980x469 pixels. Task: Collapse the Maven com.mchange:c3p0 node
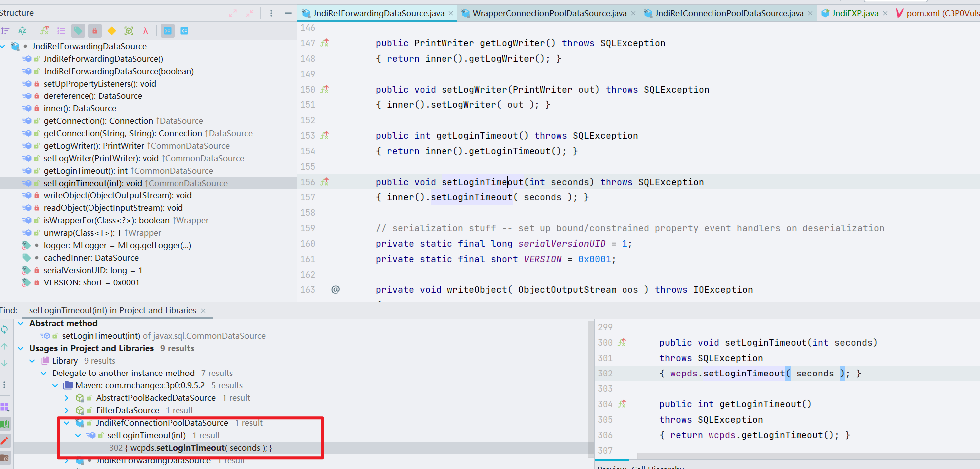point(55,385)
